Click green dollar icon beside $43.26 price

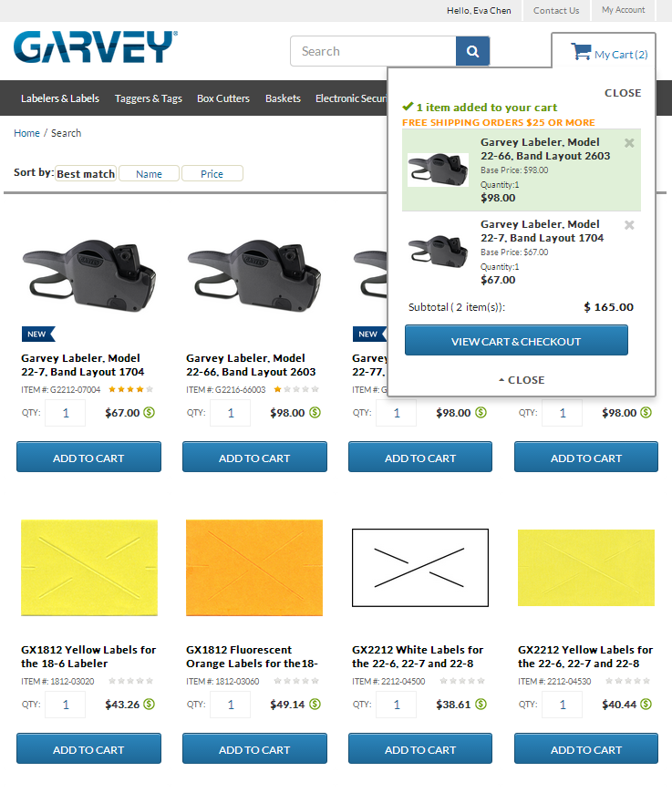(x=149, y=705)
